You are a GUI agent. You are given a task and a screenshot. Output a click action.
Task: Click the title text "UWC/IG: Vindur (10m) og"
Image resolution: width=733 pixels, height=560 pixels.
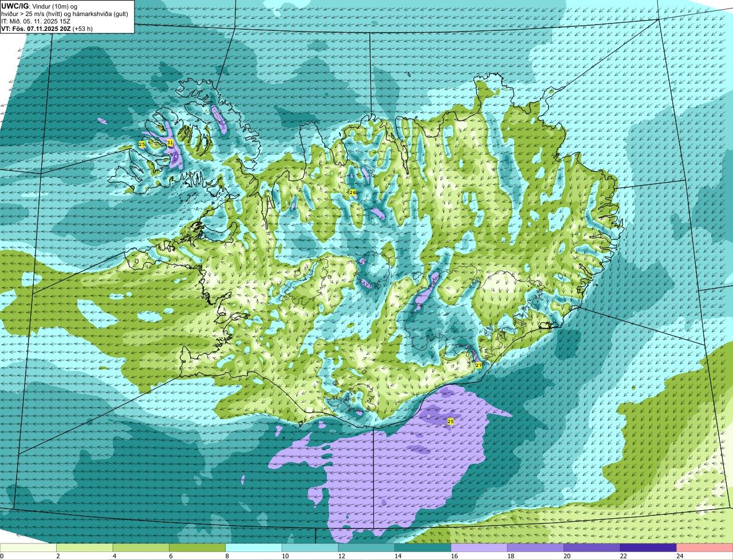pos(39,6)
